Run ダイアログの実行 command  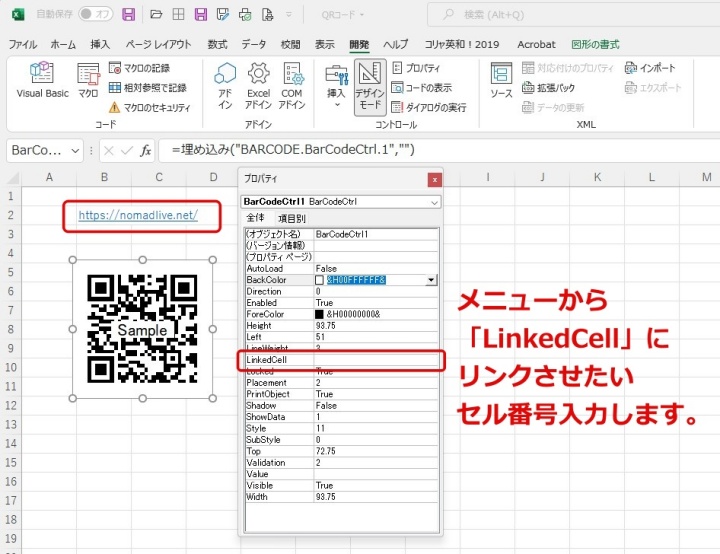(429, 107)
